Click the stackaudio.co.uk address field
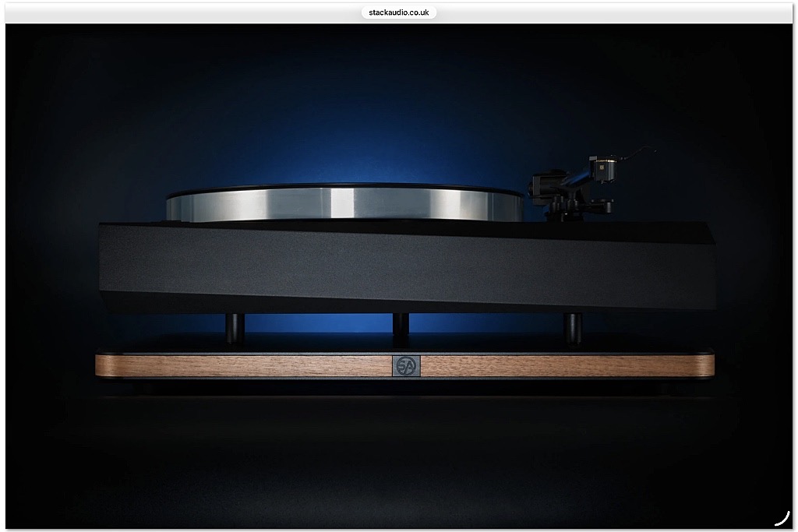Viewport: 798px width, 532px height. (398, 12)
